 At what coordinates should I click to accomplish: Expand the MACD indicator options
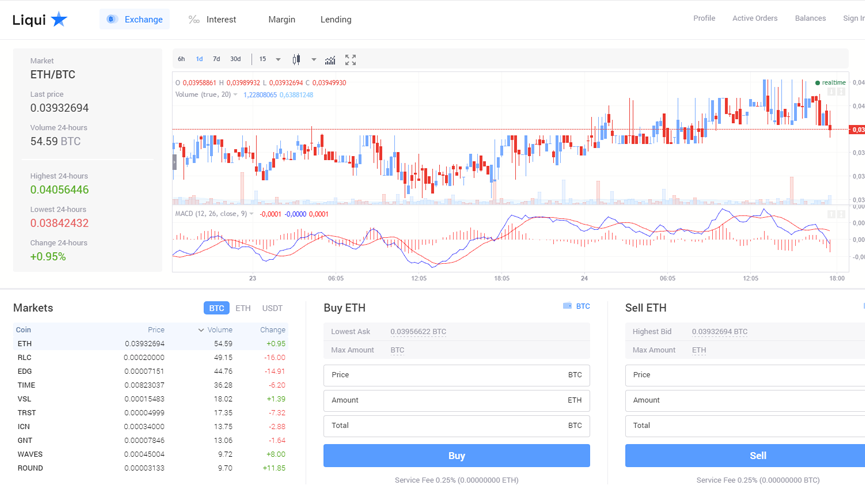click(x=252, y=213)
